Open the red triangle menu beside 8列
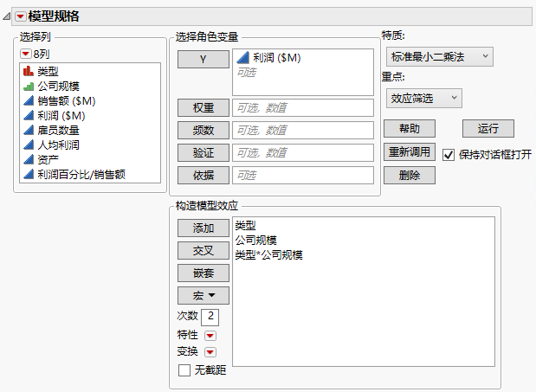Image resolution: width=536 pixels, height=392 pixels. (25, 54)
